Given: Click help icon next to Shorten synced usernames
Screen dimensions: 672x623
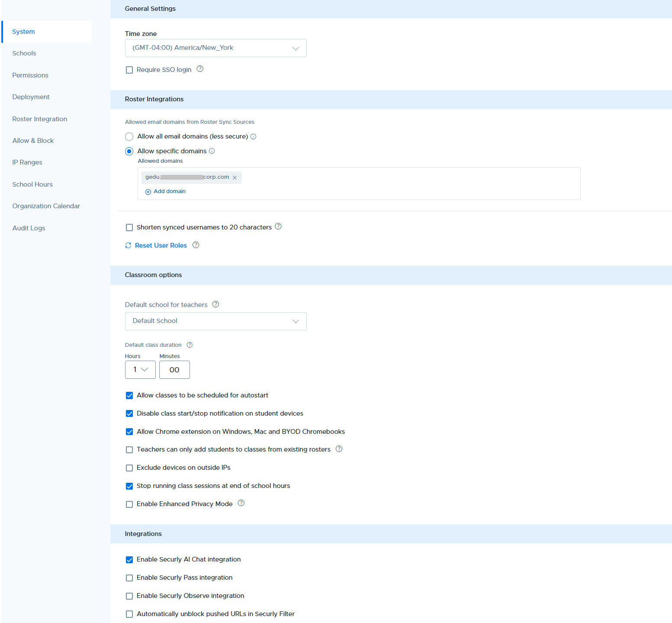Looking at the screenshot, I should click(x=278, y=226).
